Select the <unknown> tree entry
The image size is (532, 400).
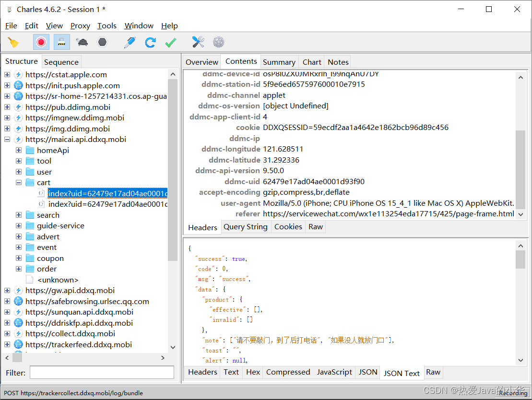(x=58, y=280)
